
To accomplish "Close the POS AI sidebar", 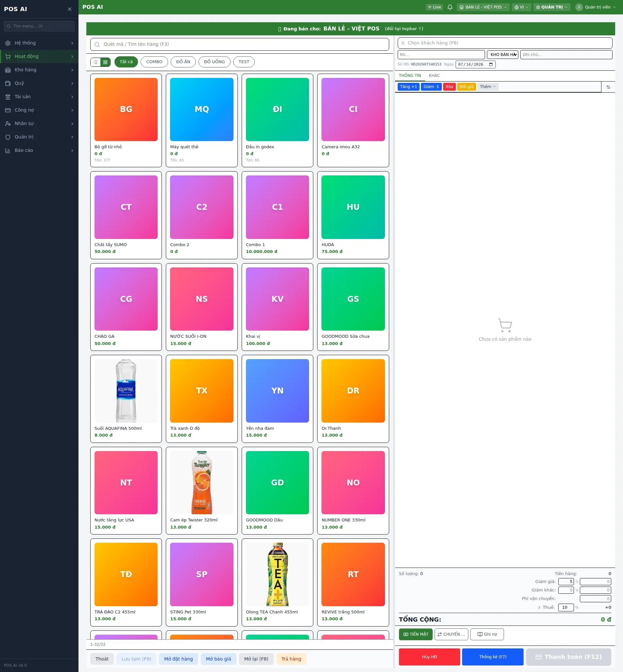I will [69, 9].
